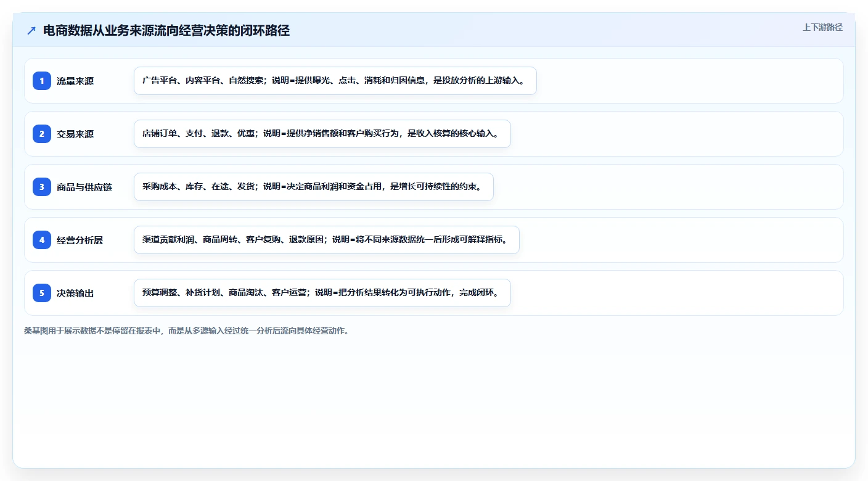Click the 上下游路径 label in the header
The width and height of the screenshot is (868, 481).
822,28
